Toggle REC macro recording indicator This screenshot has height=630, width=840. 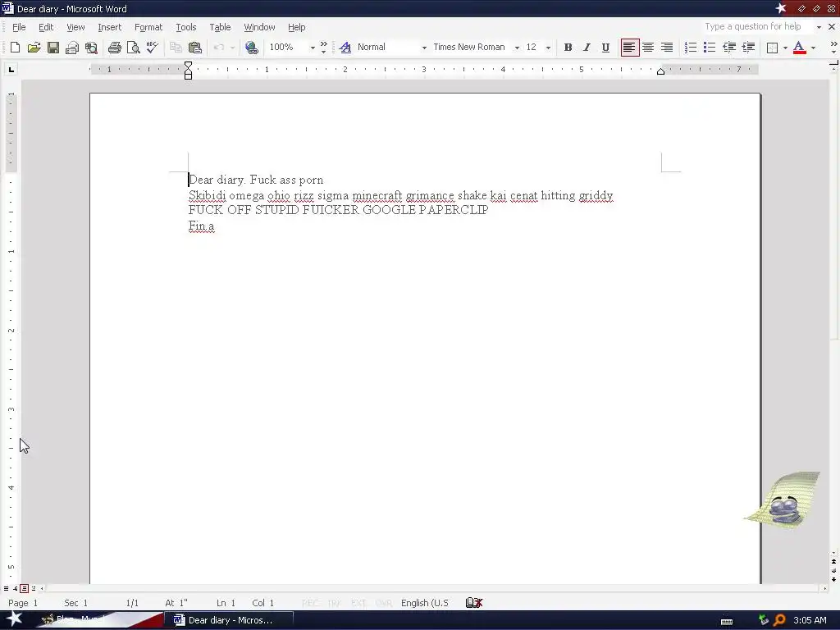[310, 603]
